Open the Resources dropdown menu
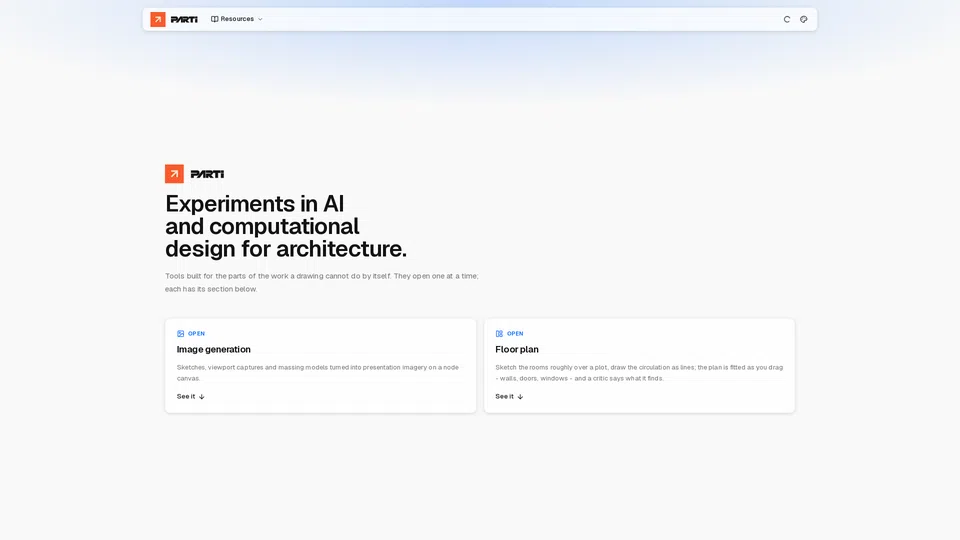This screenshot has width=960, height=540. click(237, 19)
